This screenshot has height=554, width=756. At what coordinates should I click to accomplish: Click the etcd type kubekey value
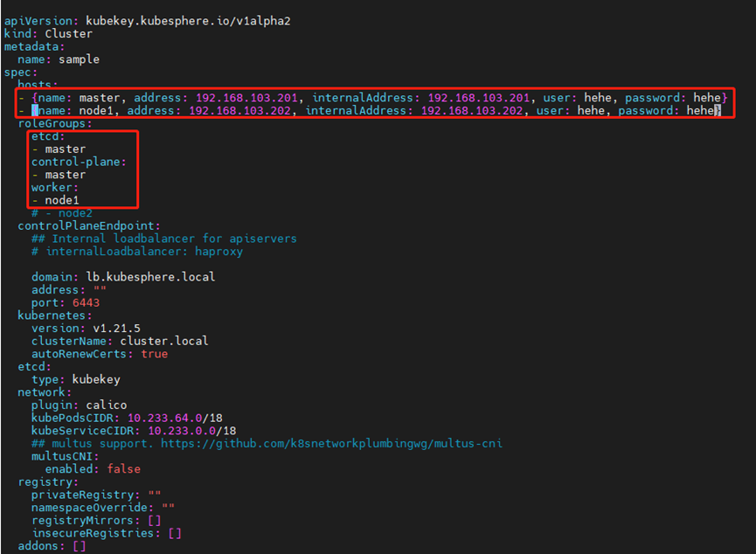[95, 378]
